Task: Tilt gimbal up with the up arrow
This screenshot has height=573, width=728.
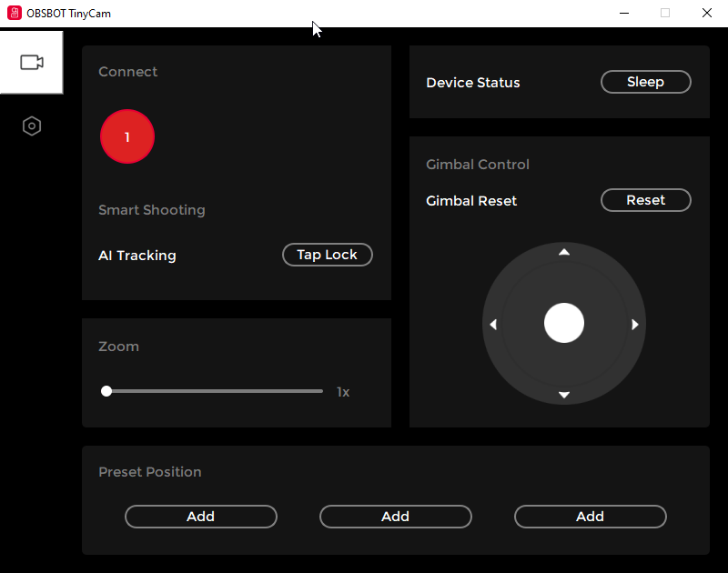Action: (x=563, y=253)
